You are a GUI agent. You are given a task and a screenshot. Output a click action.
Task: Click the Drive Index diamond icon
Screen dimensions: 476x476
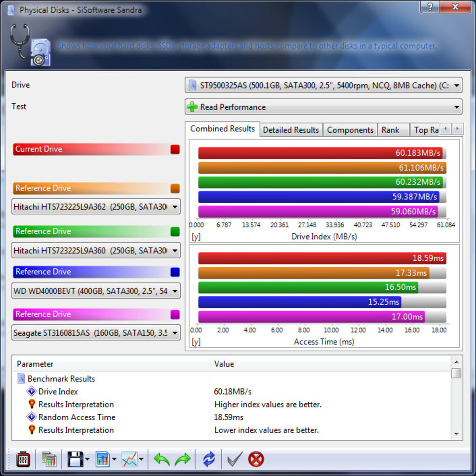[x=32, y=391]
